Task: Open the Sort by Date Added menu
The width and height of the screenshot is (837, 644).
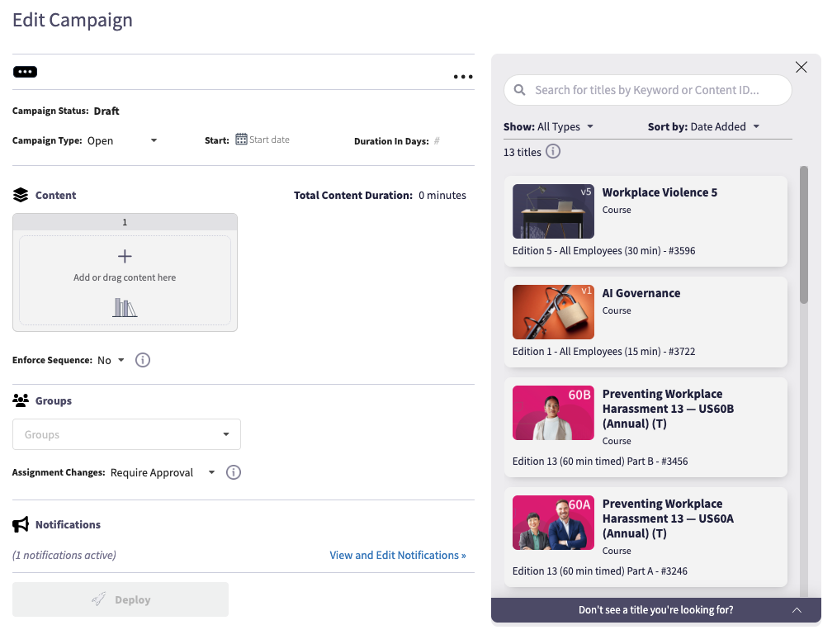Action: [x=703, y=126]
